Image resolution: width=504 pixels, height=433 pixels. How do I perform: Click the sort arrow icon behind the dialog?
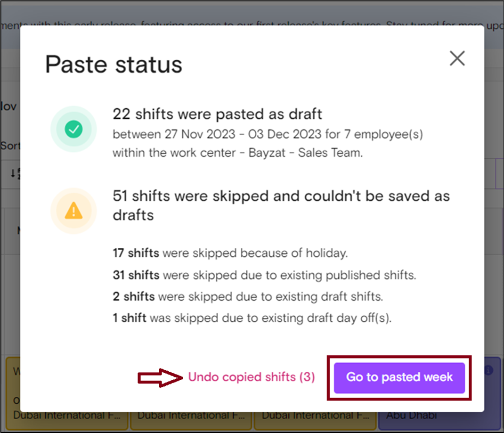15,173
